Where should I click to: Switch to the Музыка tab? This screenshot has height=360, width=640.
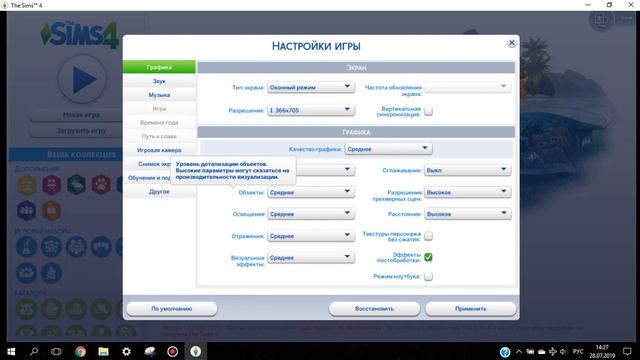tap(159, 95)
